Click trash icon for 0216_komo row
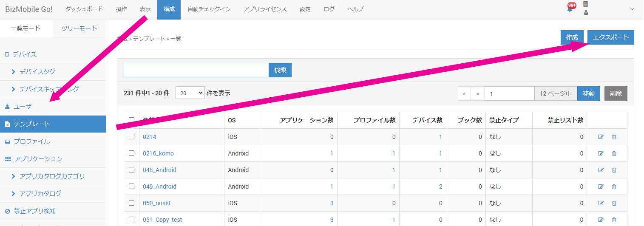Screen dimensions: 644x226 coord(614,153)
